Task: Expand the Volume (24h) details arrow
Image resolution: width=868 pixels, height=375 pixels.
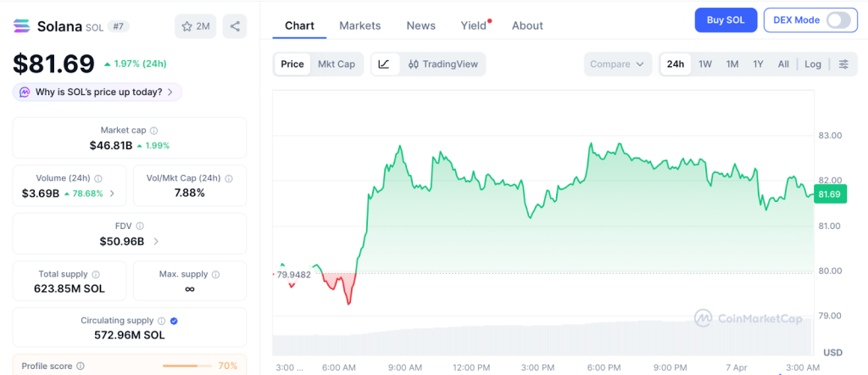Action: tap(113, 193)
